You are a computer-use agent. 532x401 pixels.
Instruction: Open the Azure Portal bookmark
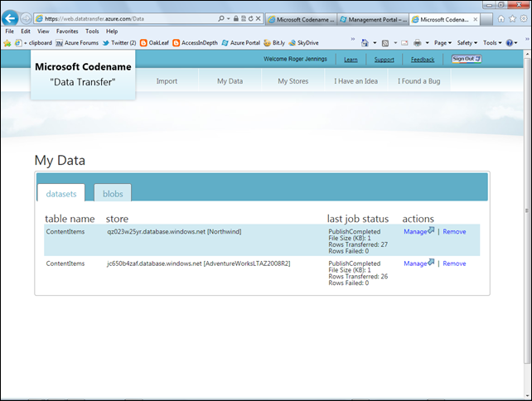[241, 43]
